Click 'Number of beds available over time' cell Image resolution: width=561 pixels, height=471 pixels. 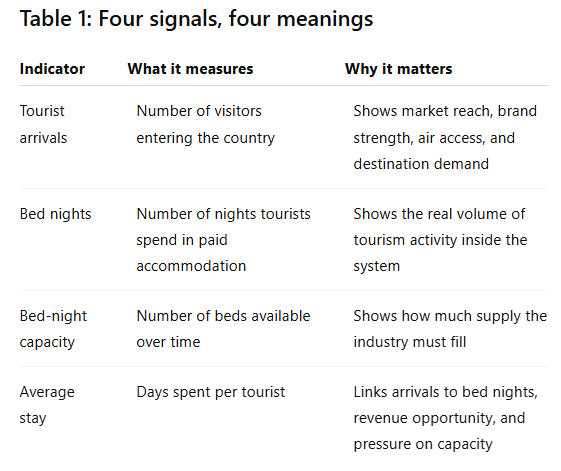pos(223,329)
